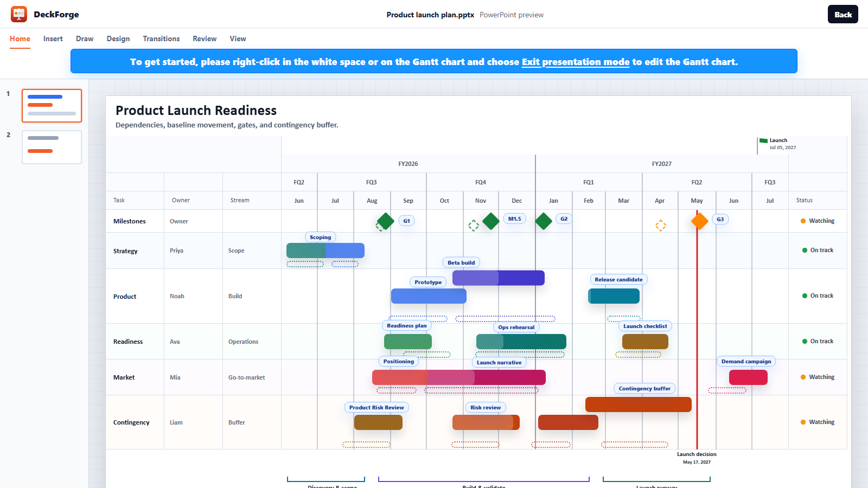Viewport: 868px width, 488px height.
Task: Click the FY2026 header cell
Action: tap(408, 164)
